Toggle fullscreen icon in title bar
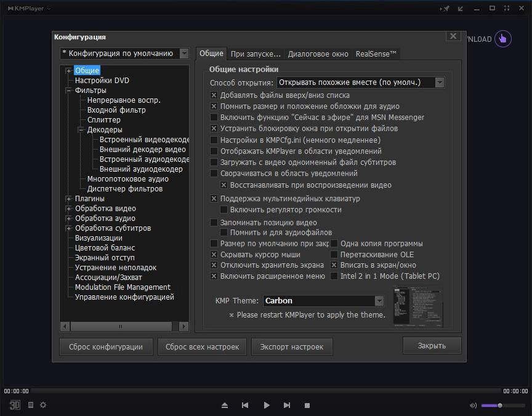This screenshot has width=532, height=416. 507,8
